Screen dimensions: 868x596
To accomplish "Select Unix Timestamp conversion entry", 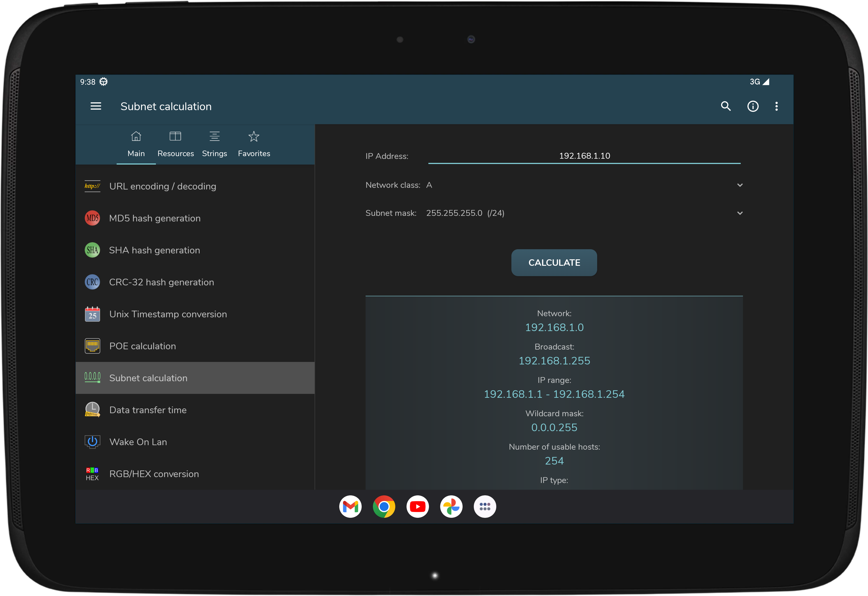I will [x=195, y=314].
